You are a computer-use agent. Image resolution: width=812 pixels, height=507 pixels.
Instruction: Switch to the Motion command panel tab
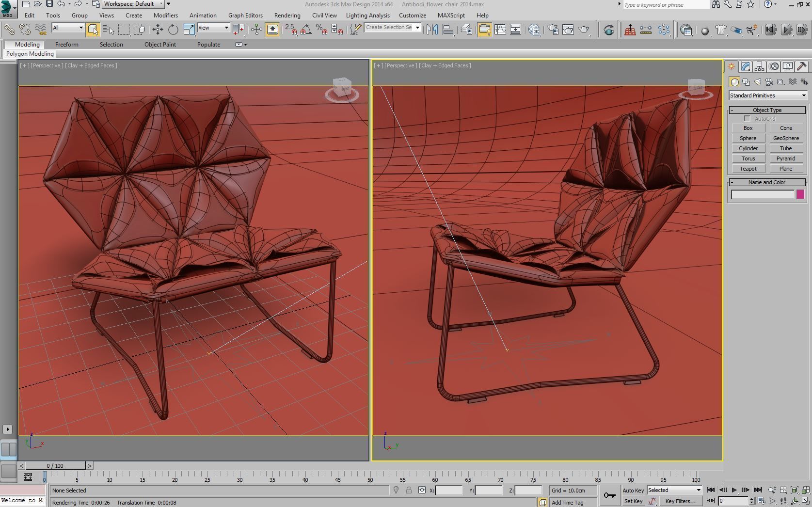774,66
